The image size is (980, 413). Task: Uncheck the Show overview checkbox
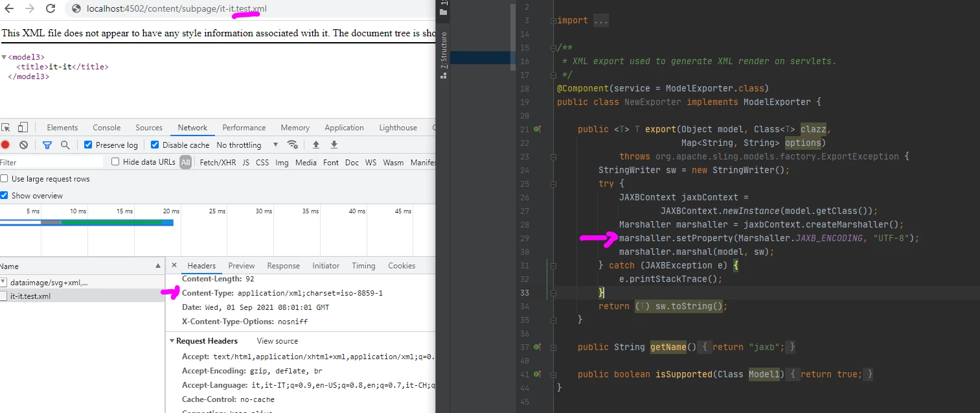pos(4,196)
